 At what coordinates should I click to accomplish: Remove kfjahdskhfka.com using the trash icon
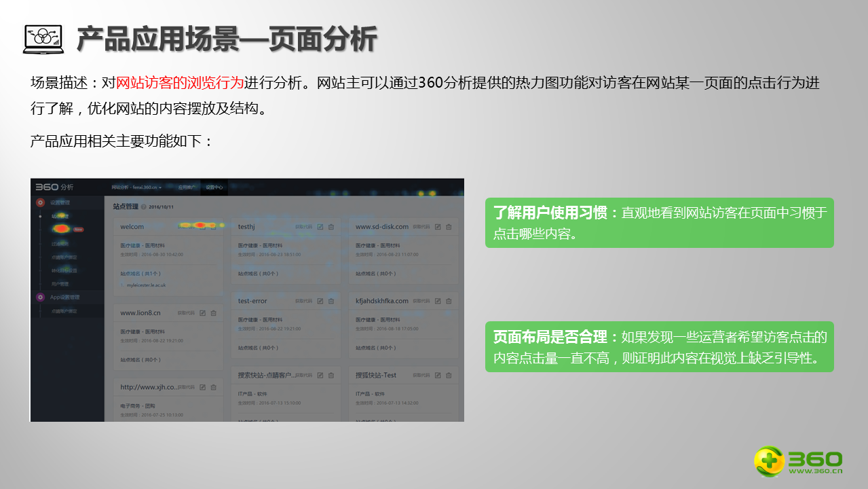[449, 301]
